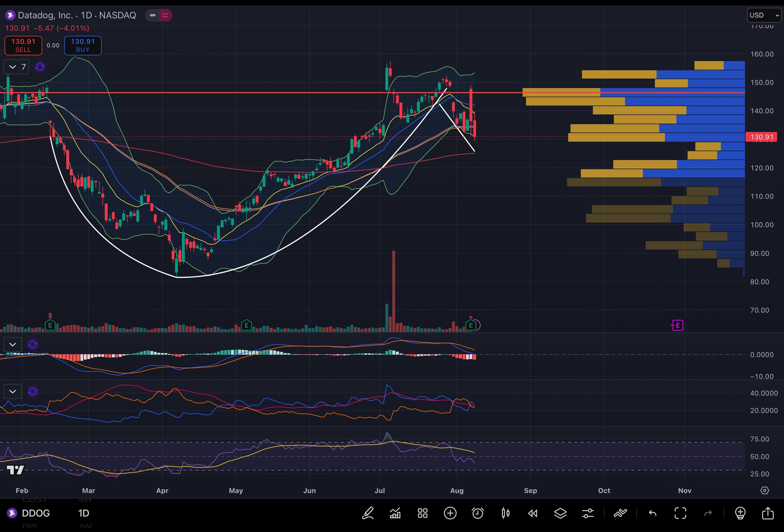Create an alert with alarm clock icon
The image size is (784, 532).
click(x=478, y=513)
